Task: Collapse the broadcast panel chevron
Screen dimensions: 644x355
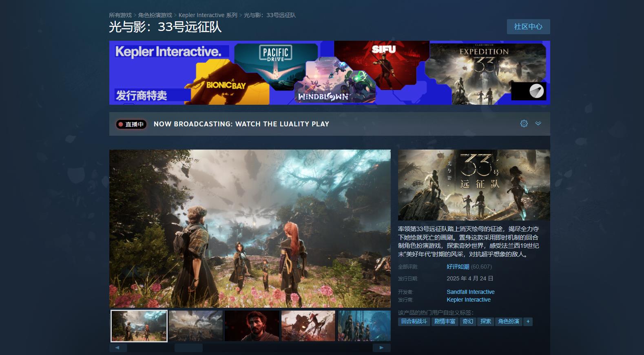Action: click(x=538, y=123)
